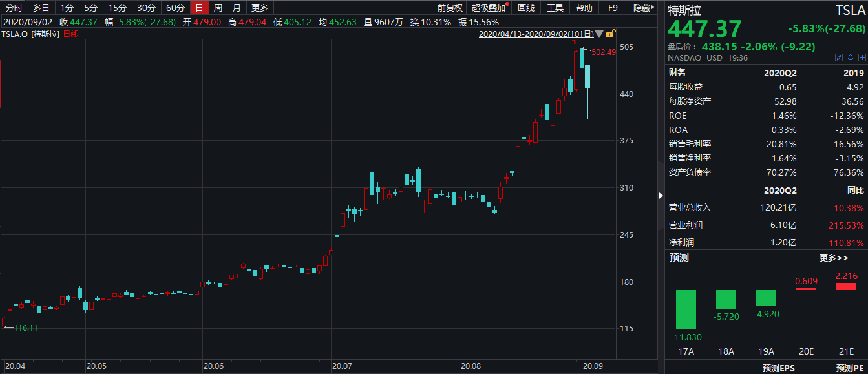Click the 每股收益 row label
The width and height of the screenshot is (868, 374).
[x=686, y=87]
